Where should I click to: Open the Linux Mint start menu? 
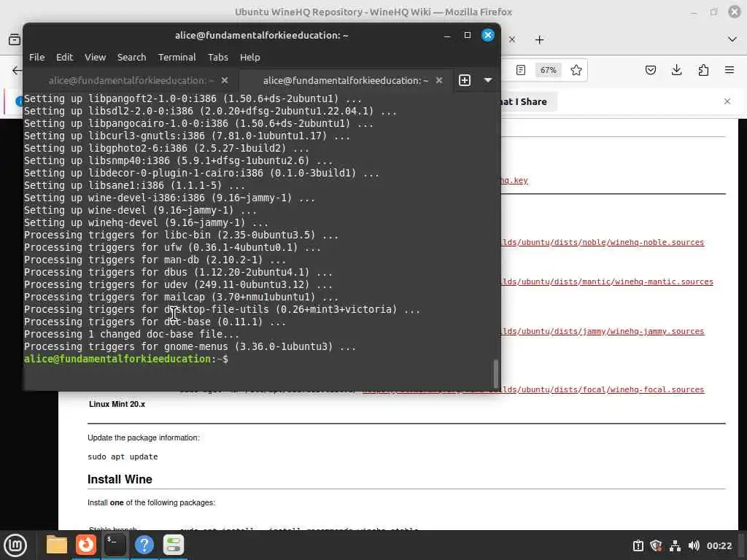pos(15,545)
